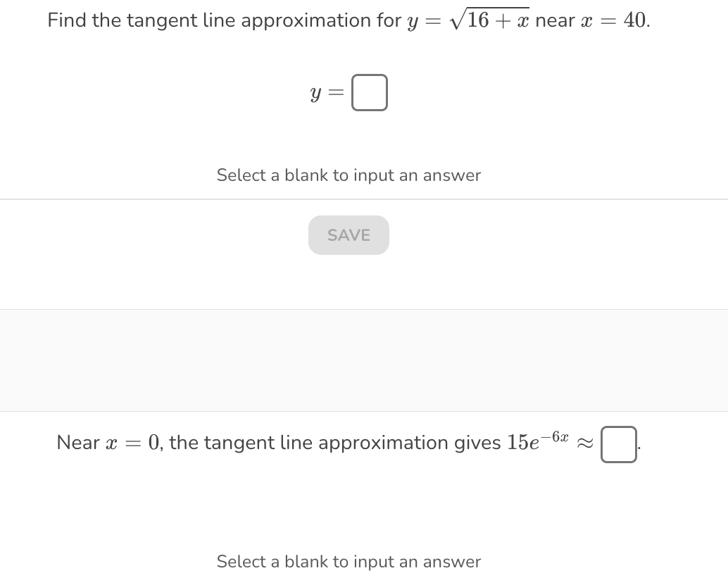Click inside the empty gray divider region
The image size is (728, 573).
pyautogui.click(x=363, y=360)
